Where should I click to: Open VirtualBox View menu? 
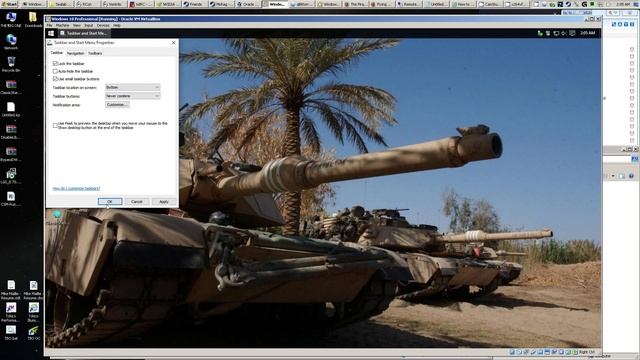[x=77, y=25]
